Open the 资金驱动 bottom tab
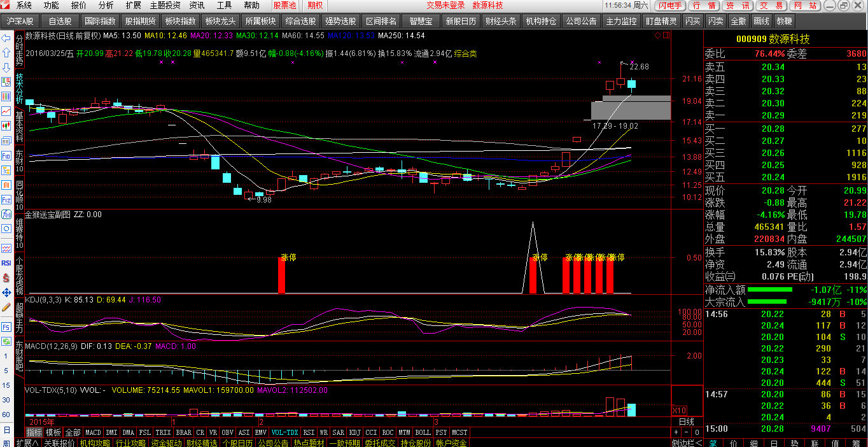 (166, 443)
